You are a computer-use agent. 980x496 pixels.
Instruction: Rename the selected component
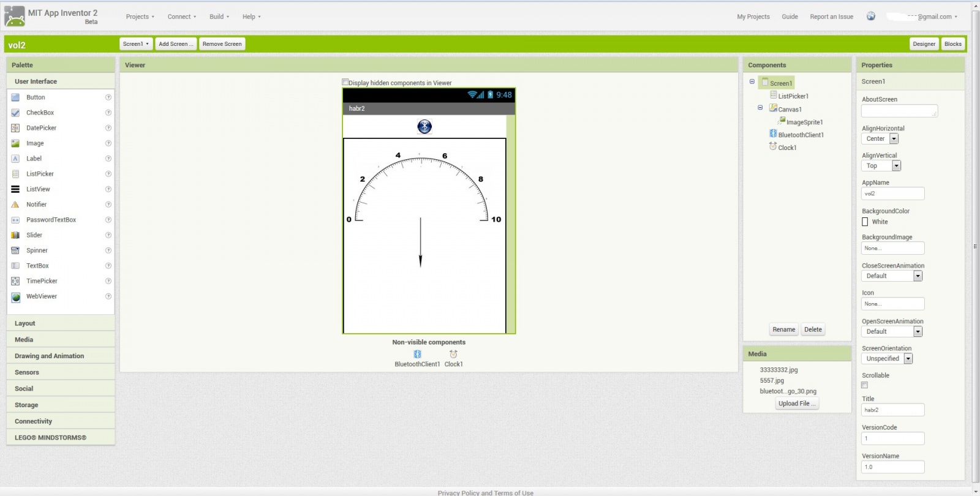click(x=784, y=329)
